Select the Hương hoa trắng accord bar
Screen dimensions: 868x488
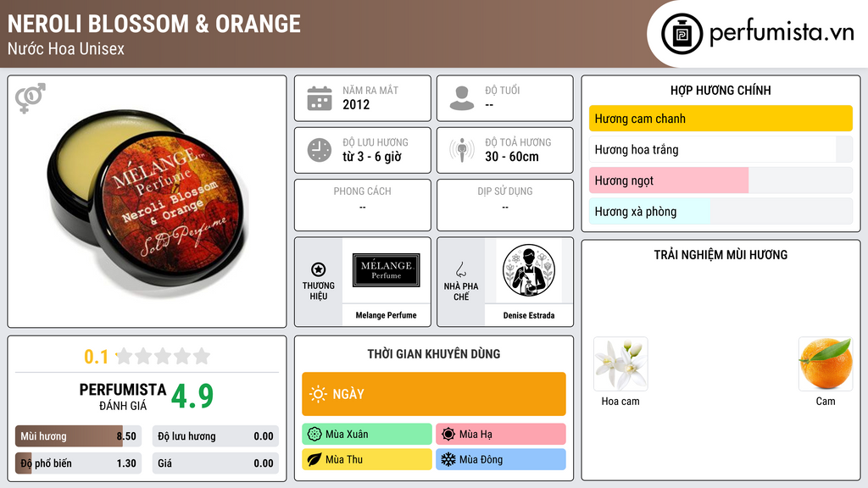(x=721, y=149)
